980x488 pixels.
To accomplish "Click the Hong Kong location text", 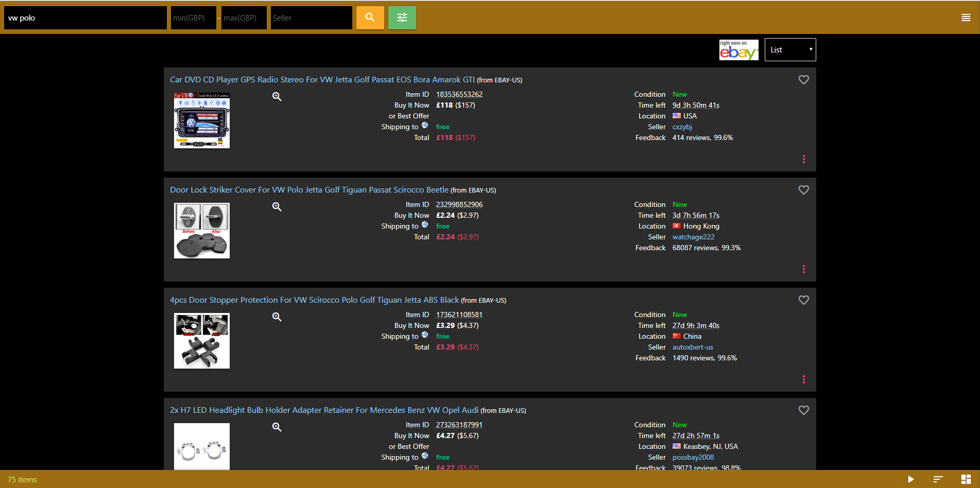I will [x=701, y=226].
